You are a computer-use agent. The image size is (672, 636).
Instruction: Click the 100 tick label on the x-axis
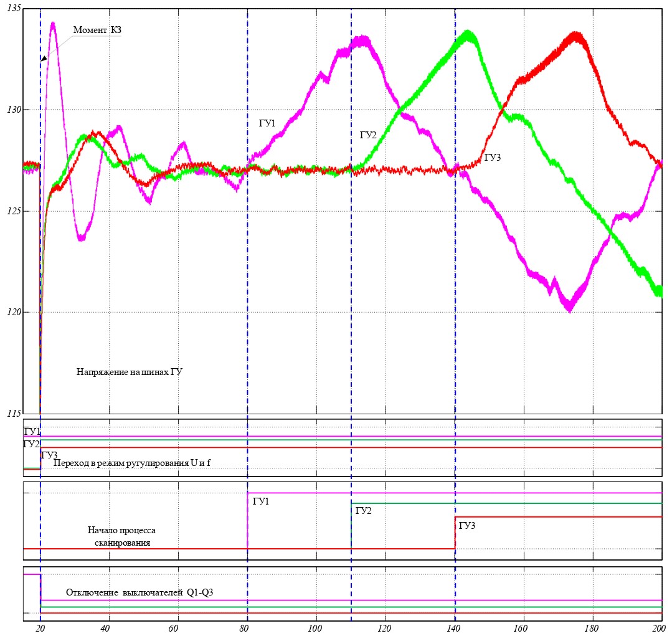pyautogui.click(x=316, y=627)
